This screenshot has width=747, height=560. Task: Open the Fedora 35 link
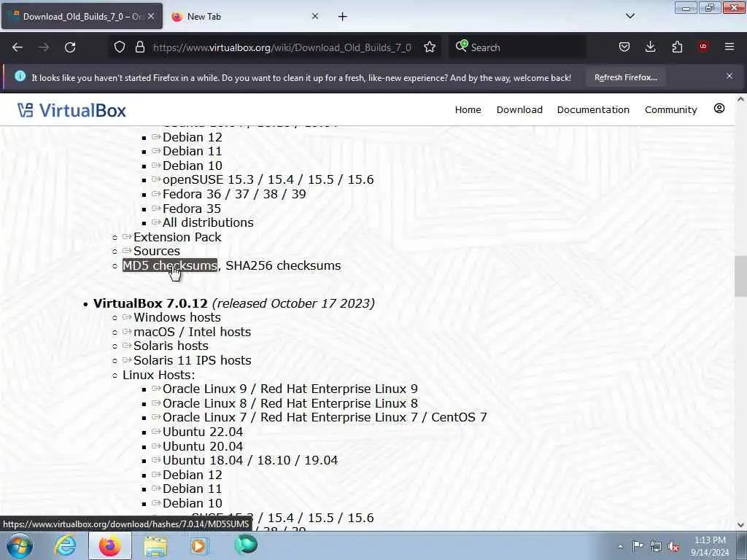[192, 209]
